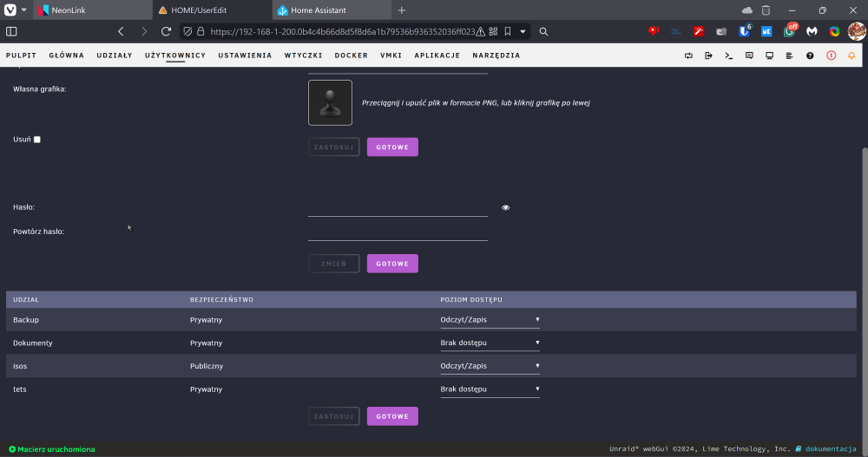The image size is (868, 457).
Task: Open the WTYCZKI menu
Action: coord(303,55)
